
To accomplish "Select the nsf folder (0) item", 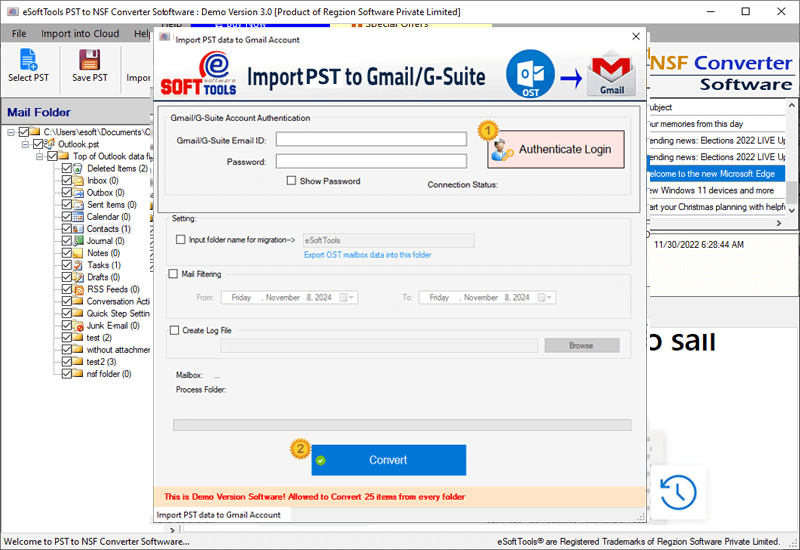I will pos(109,374).
